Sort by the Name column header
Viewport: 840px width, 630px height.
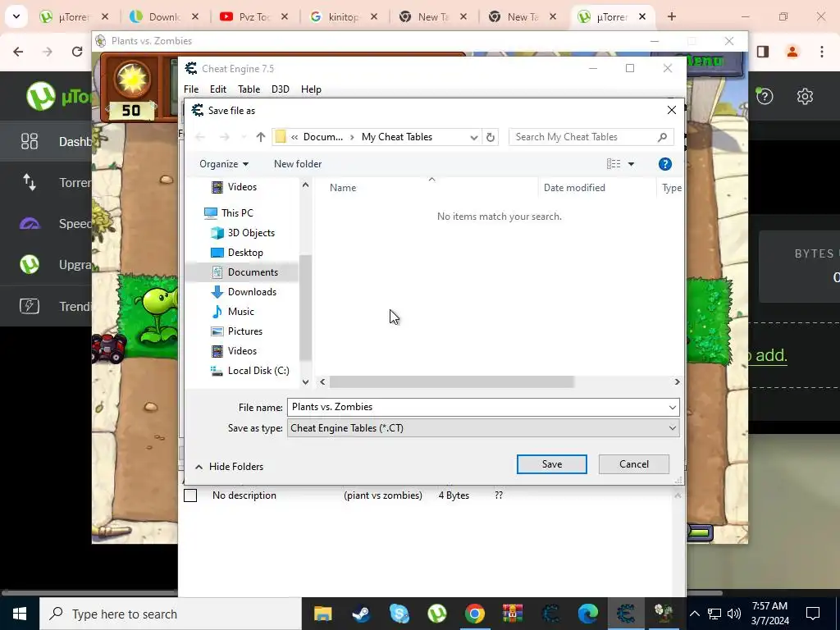tap(343, 188)
